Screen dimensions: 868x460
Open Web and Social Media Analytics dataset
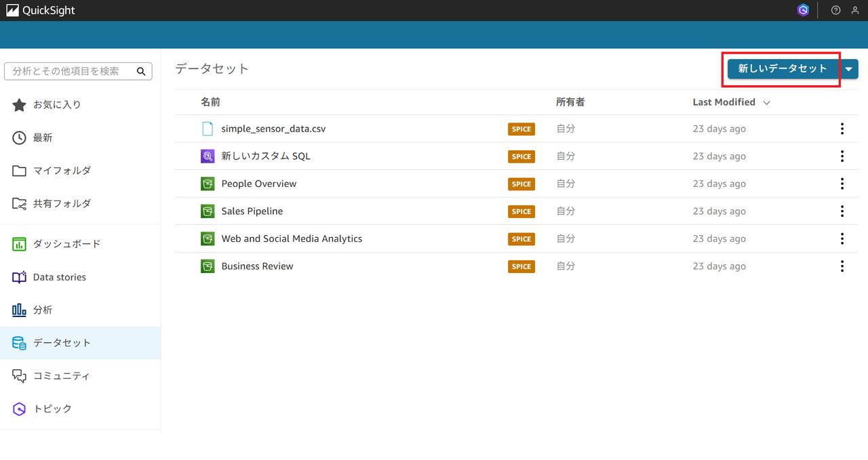[x=292, y=238]
